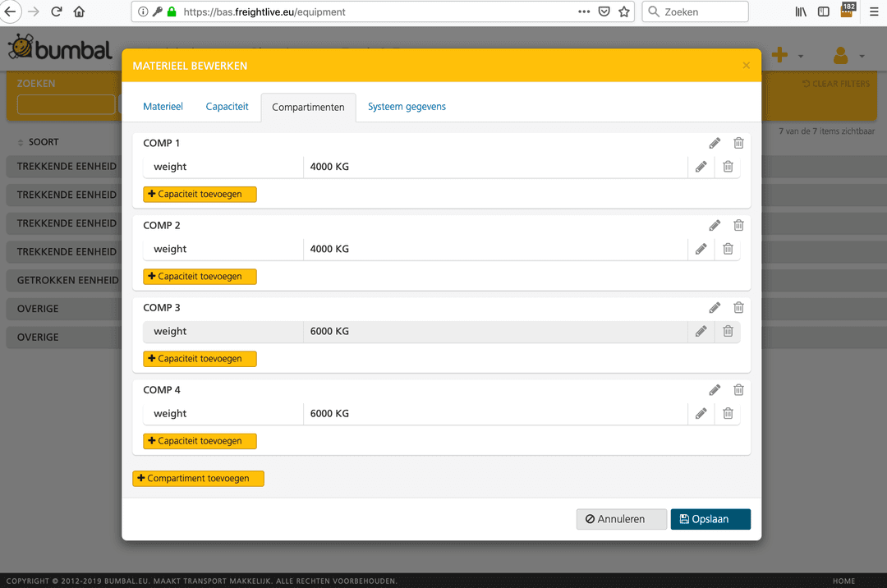Edit the COMP 3 weight 6000 KG row

click(x=701, y=331)
